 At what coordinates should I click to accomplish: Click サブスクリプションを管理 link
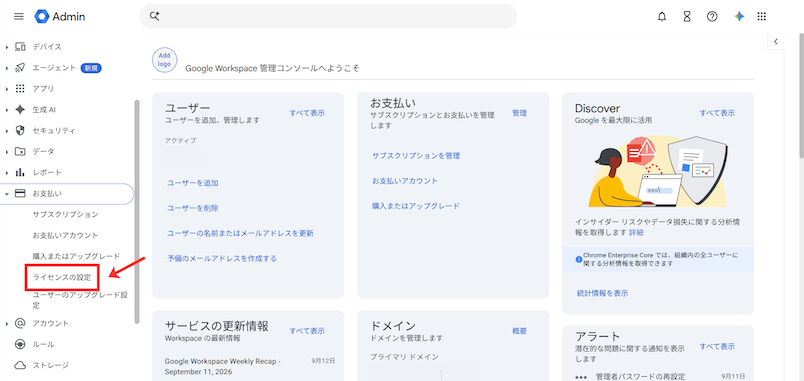[x=416, y=155]
